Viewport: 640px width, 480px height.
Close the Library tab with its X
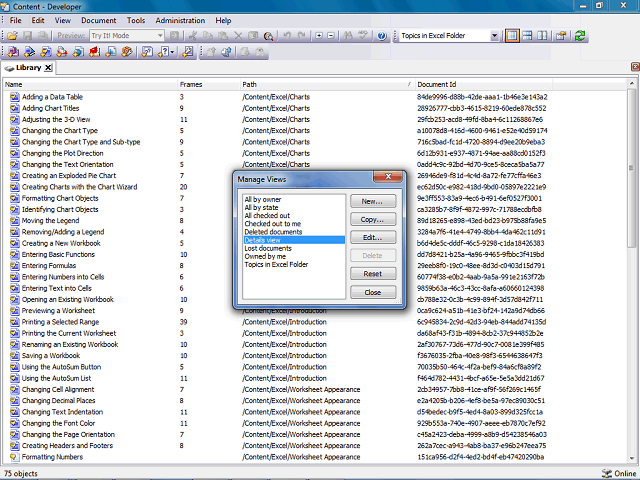click(49, 68)
